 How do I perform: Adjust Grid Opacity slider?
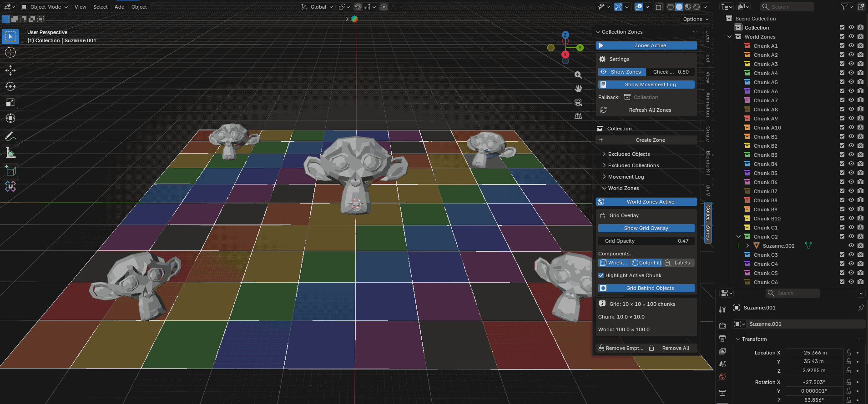[646, 241]
